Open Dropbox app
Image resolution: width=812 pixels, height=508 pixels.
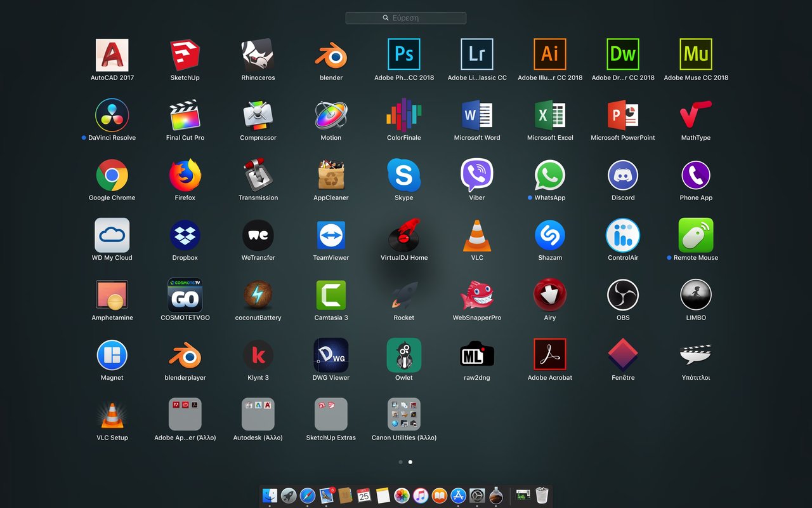coord(185,236)
